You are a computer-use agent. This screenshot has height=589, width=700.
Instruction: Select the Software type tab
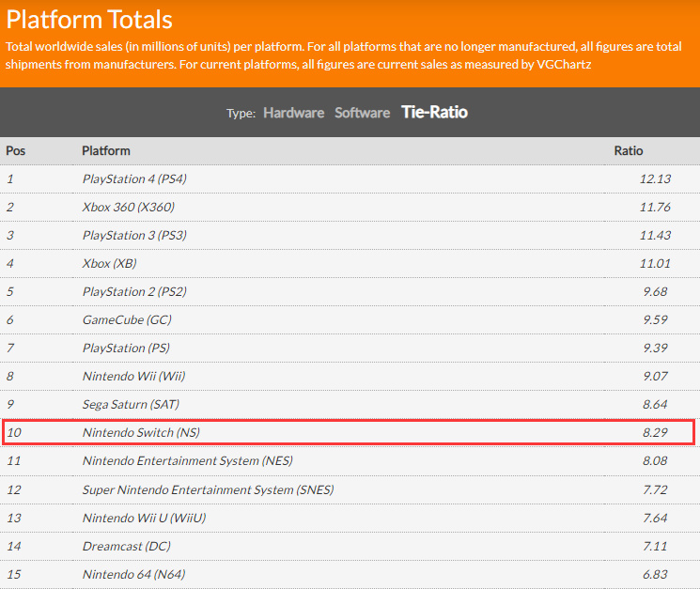[x=362, y=113]
